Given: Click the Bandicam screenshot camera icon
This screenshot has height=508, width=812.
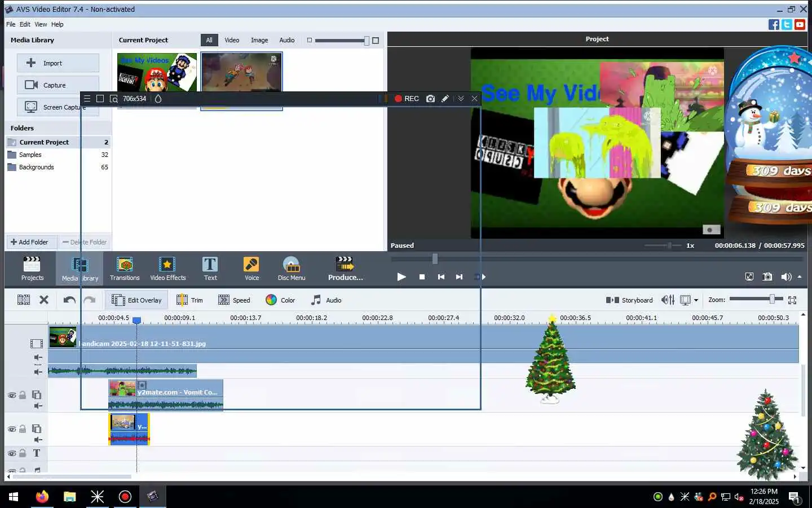Looking at the screenshot, I should (x=430, y=98).
